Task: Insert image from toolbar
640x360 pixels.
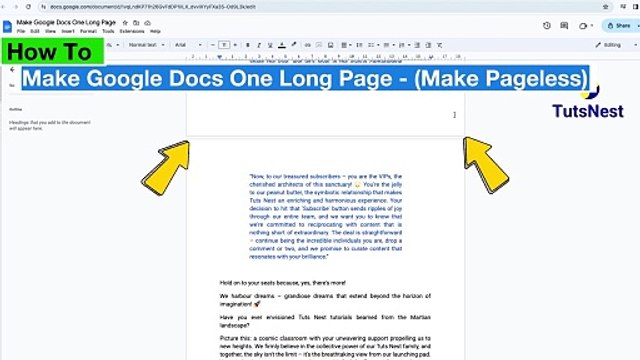Action: tap(331, 45)
